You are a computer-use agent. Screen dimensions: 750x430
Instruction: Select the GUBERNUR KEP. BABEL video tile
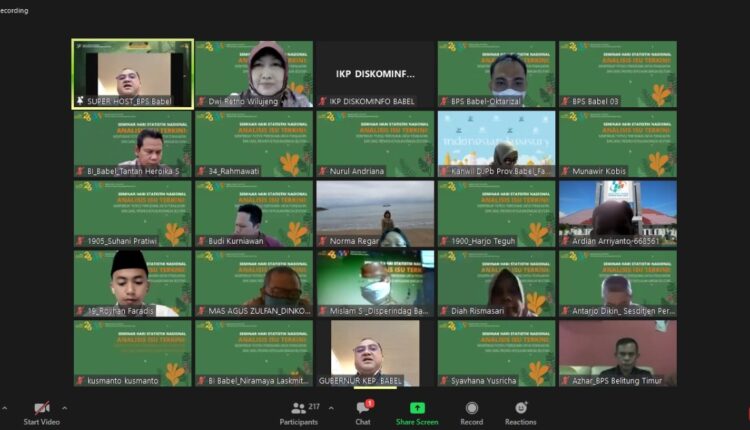tap(375, 352)
